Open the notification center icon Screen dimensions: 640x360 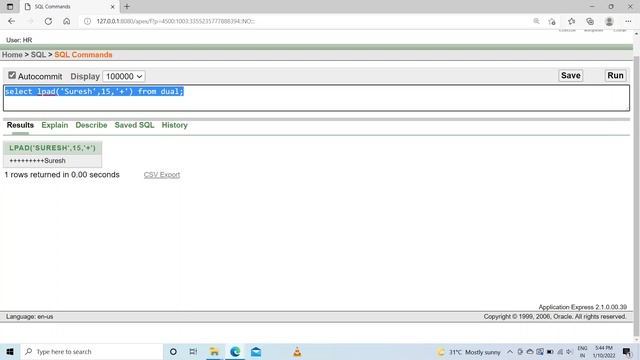(627, 352)
